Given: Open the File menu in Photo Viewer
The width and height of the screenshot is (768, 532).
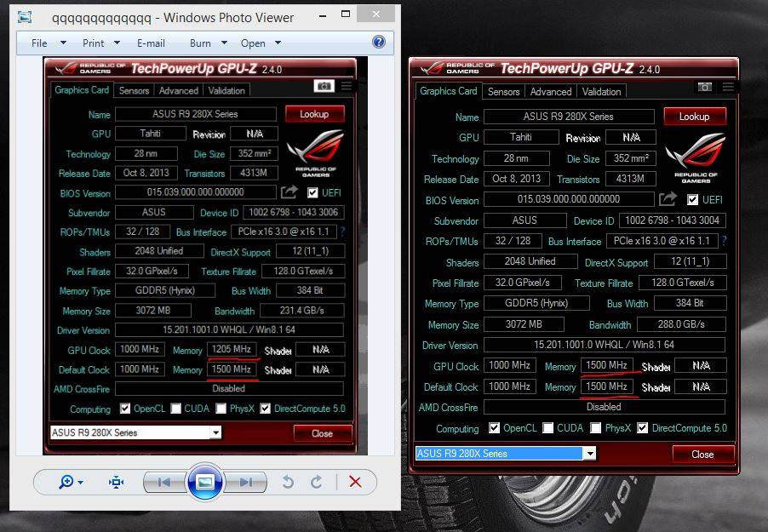Looking at the screenshot, I should 49,43.
